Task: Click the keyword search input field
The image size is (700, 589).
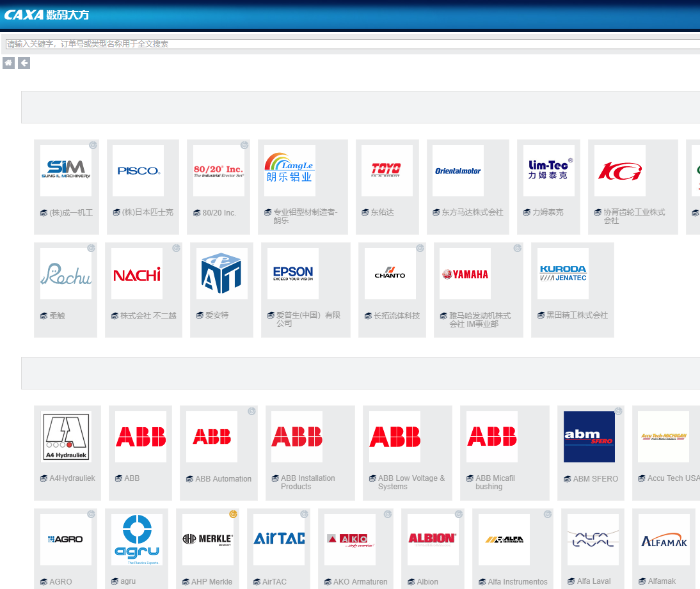Action: tap(352, 44)
